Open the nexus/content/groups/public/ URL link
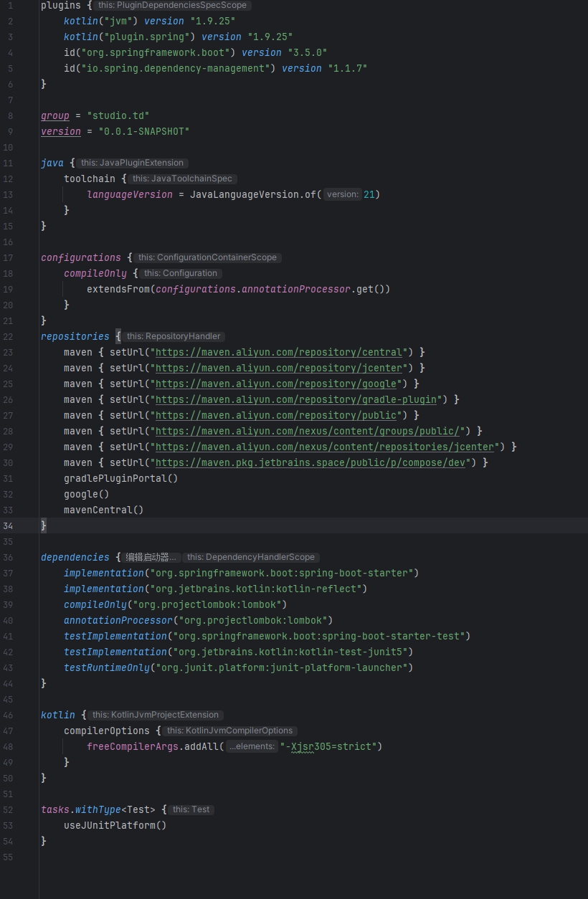The image size is (588, 899). 308,431
